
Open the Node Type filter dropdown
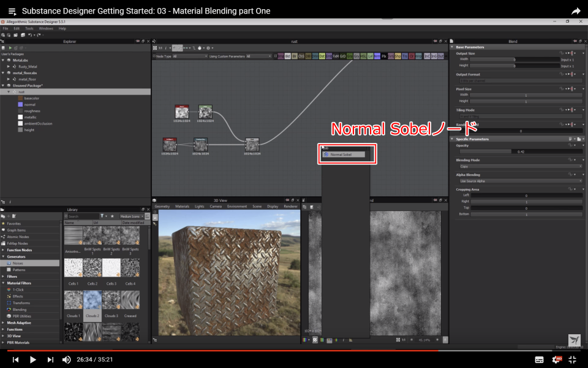(x=190, y=56)
